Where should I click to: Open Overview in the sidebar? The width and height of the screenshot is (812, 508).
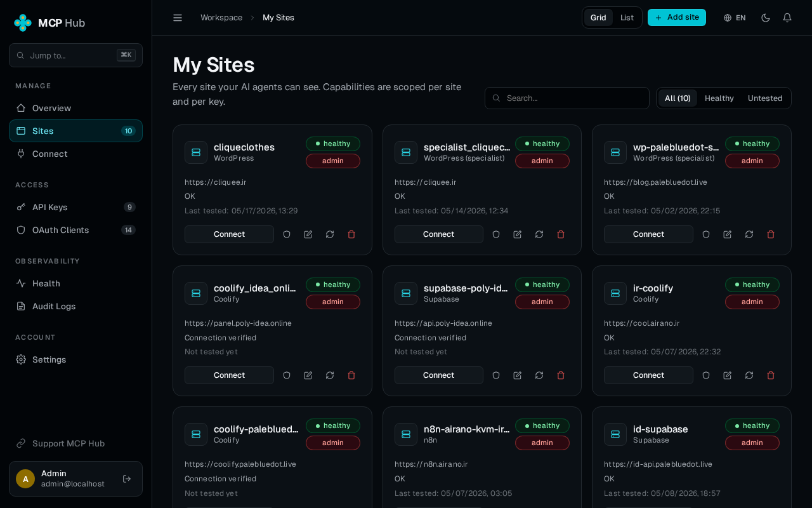pyautogui.click(x=75, y=108)
